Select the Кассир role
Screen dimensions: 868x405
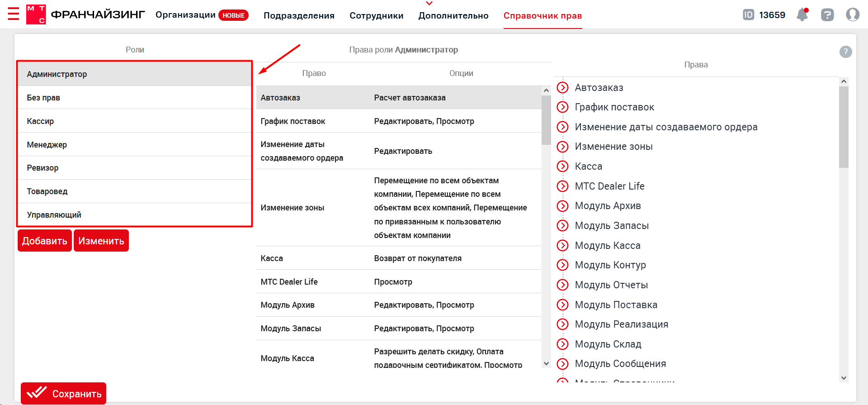point(134,121)
